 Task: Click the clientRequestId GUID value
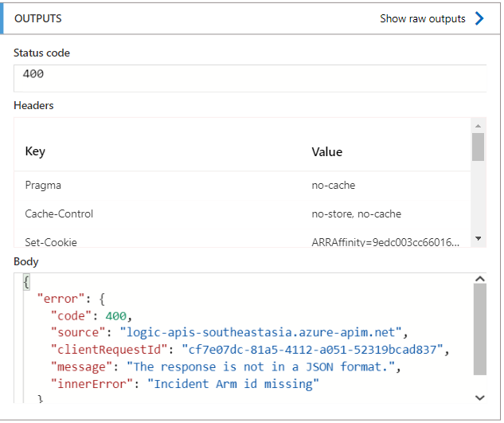pos(312,350)
